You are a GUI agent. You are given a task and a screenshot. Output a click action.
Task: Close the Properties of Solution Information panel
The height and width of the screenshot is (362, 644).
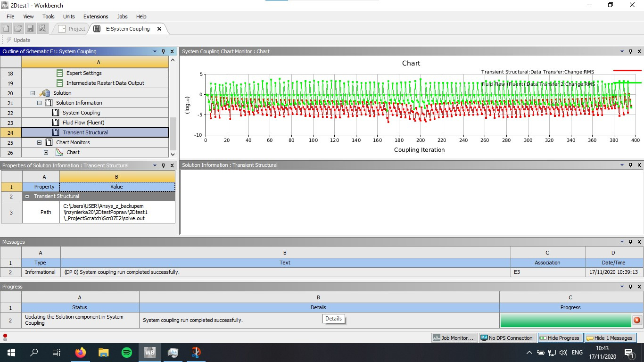pyautogui.click(x=172, y=165)
